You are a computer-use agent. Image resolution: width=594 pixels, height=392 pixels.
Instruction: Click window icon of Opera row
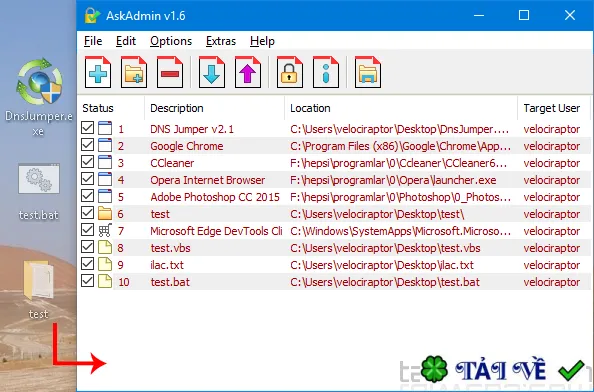(x=105, y=180)
